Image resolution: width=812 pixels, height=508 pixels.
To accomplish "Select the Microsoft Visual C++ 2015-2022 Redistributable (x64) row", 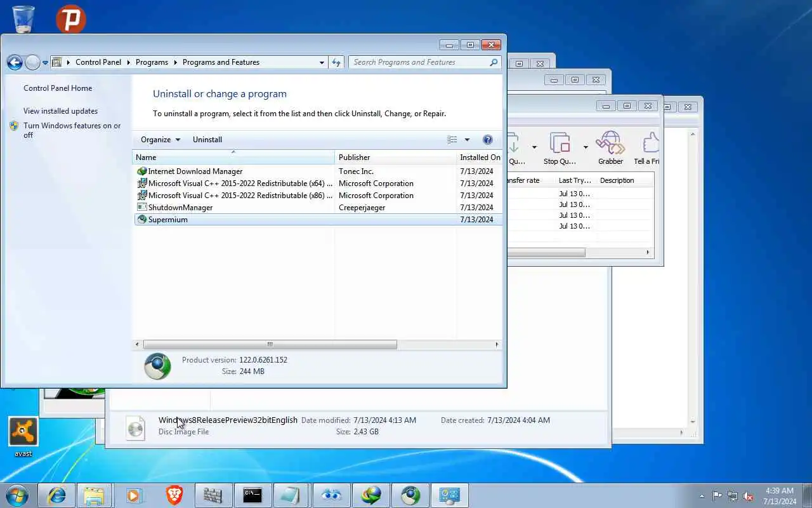I will coord(318,184).
